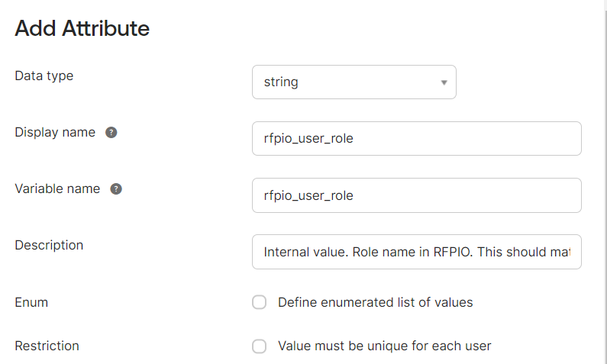
Task: Toggle via 'Define enumerated list of values' label
Action: (x=375, y=302)
